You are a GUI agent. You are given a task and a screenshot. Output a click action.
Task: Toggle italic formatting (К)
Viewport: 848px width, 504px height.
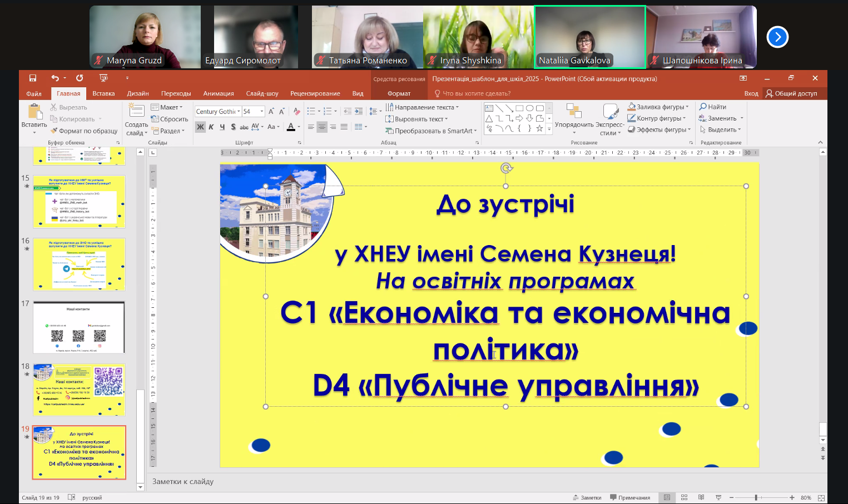click(x=211, y=127)
